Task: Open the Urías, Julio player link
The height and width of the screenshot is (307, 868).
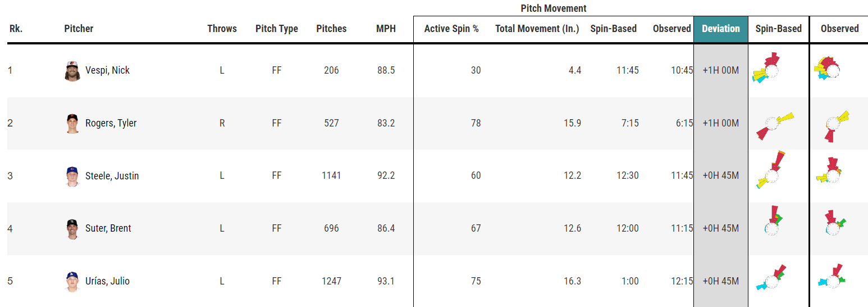Action: click(x=107, y=281)
